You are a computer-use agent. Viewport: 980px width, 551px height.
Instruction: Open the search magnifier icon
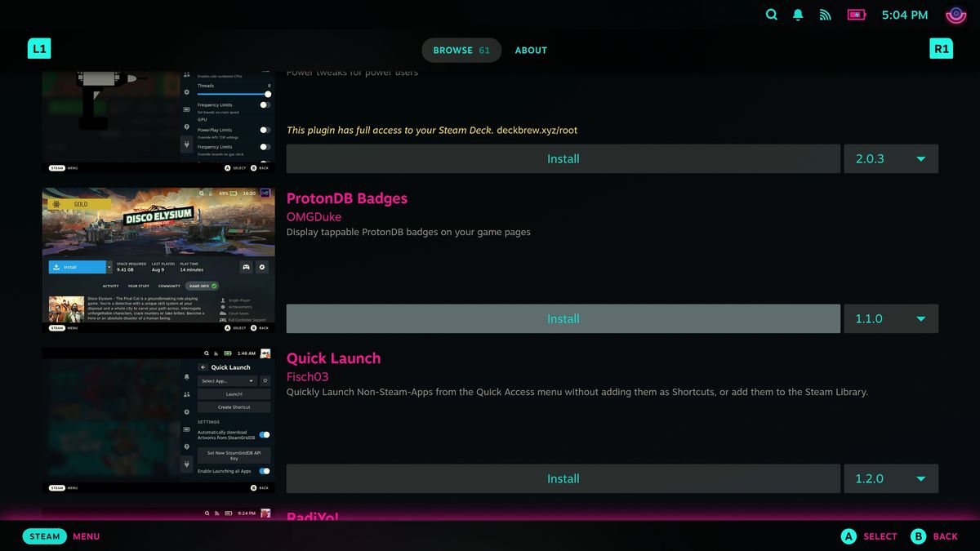click(x=772, y=15)
